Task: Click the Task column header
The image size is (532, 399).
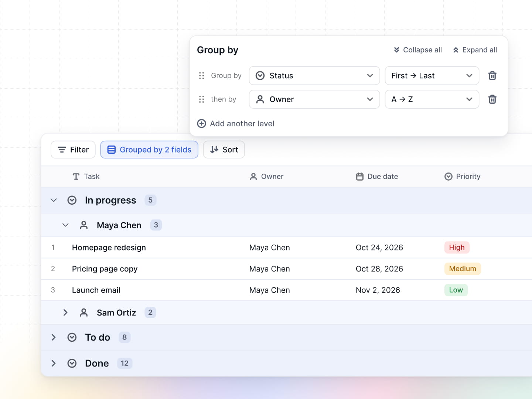Action: point(86,177)
